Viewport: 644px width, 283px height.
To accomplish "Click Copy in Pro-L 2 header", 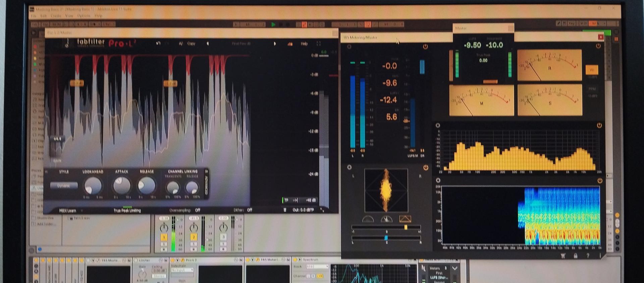I will 191,43.
